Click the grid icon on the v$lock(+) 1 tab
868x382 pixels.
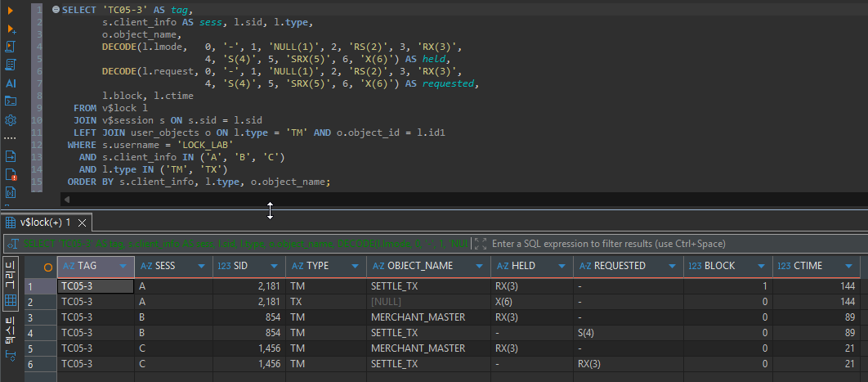point(10,222)
